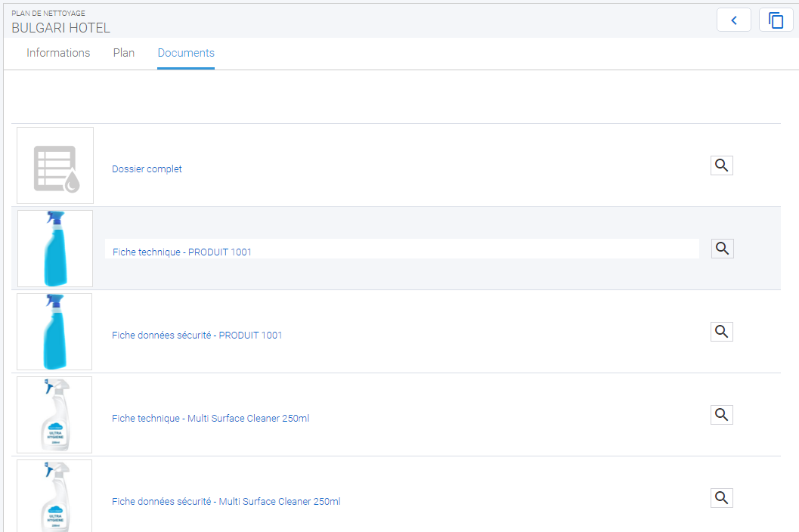The image size is (799, 532).
Task: Click blue spray bottle thumbnail for Fiche technique
Action: 55,249
